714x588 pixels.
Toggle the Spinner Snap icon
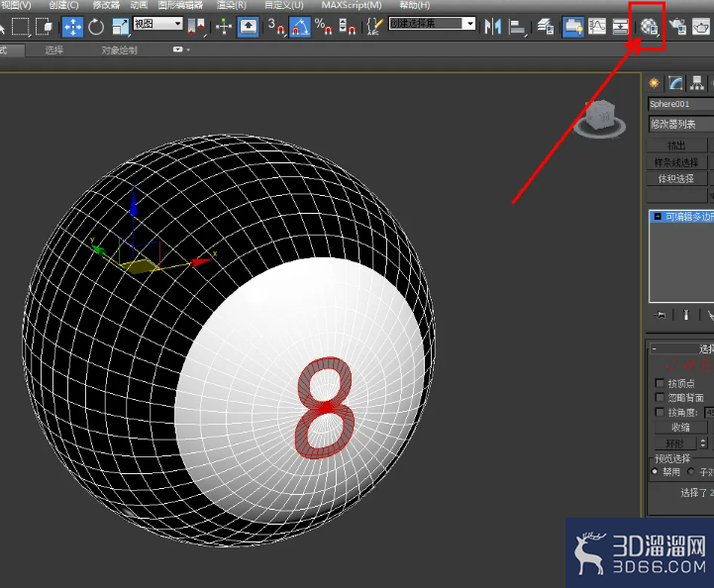[x=347, y=27]
